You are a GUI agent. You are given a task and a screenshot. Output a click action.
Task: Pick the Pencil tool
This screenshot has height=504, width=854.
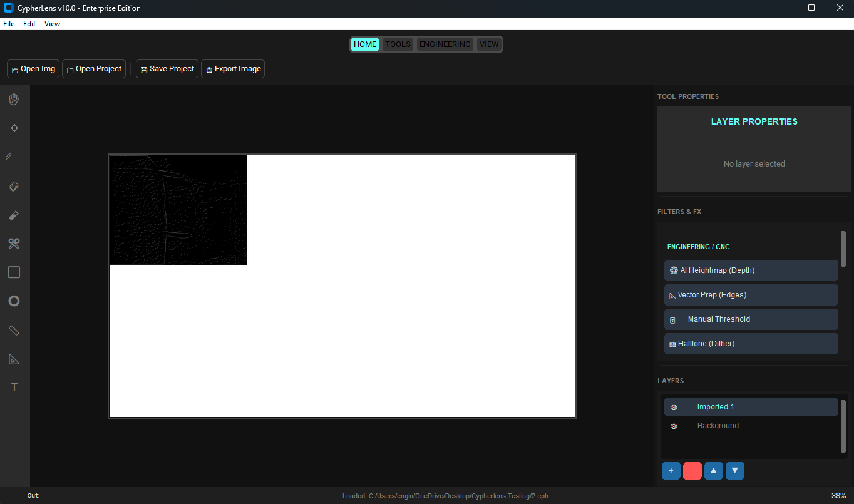click(x=14, y=156)
